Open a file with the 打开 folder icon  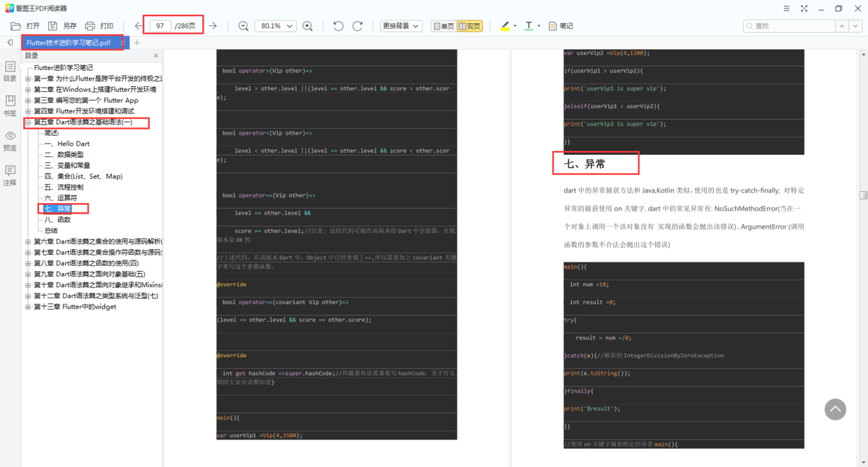16,26
